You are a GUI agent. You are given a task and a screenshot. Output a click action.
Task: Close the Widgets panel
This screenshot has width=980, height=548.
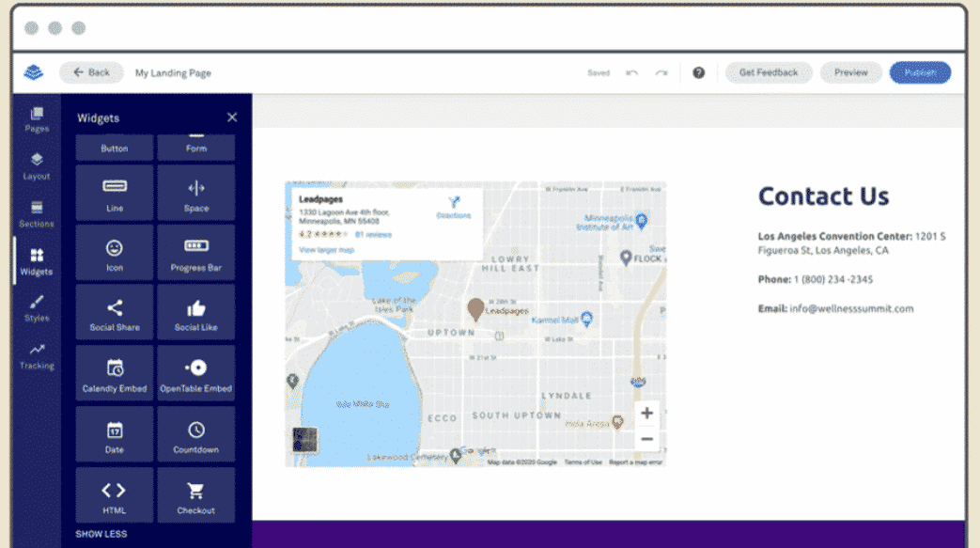point(232,117)
